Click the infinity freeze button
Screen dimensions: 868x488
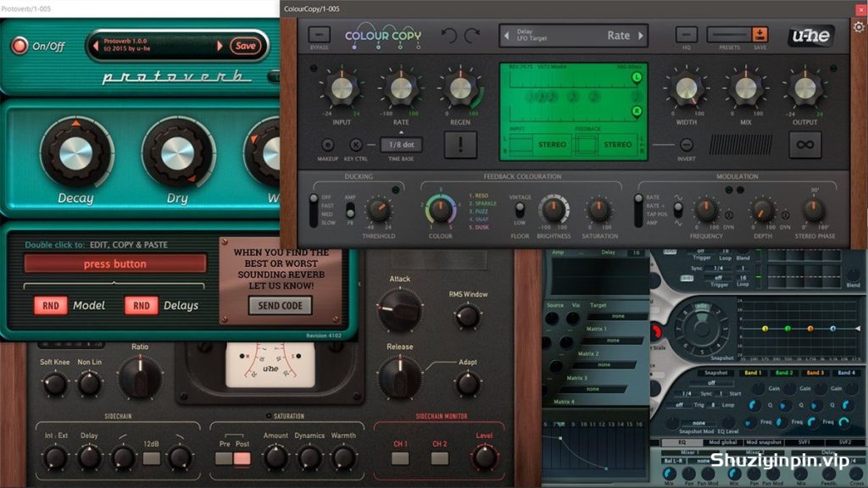(805, 145)
